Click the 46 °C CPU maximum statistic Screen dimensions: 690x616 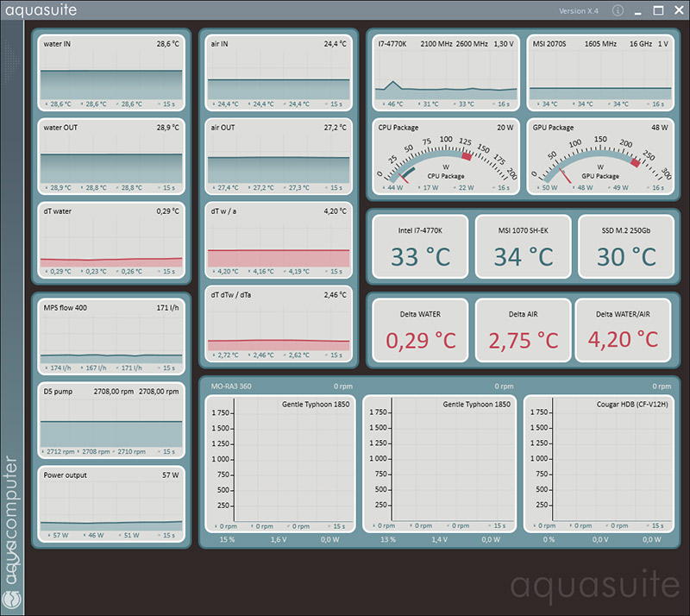pyautogui.click(x=395, y=104)
